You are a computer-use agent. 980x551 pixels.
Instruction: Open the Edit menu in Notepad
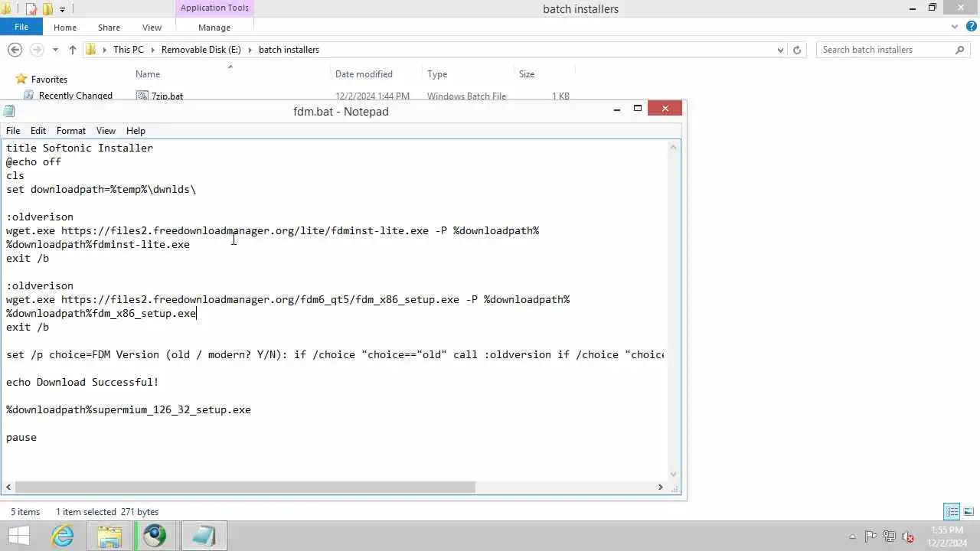tap(38, 131)
